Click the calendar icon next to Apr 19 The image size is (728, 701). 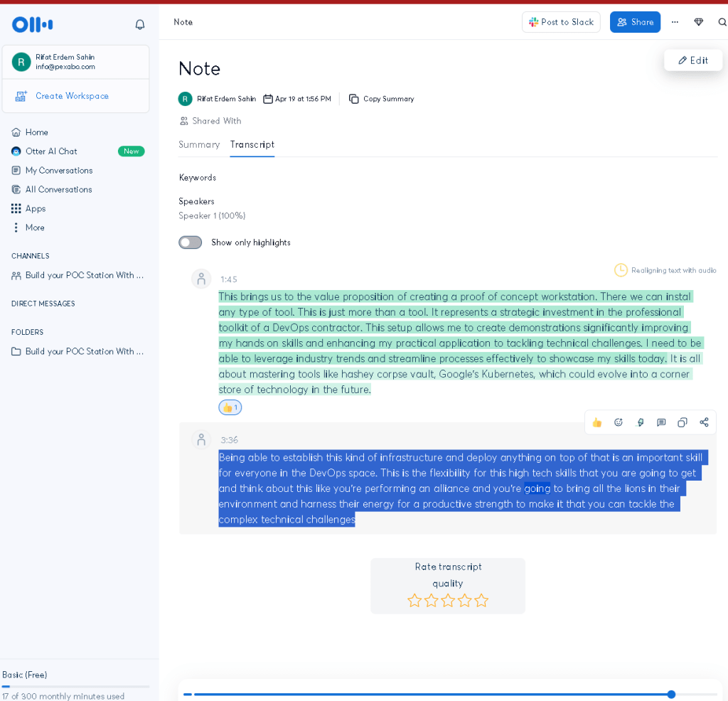pyautogui.click(x=268, y=99)
